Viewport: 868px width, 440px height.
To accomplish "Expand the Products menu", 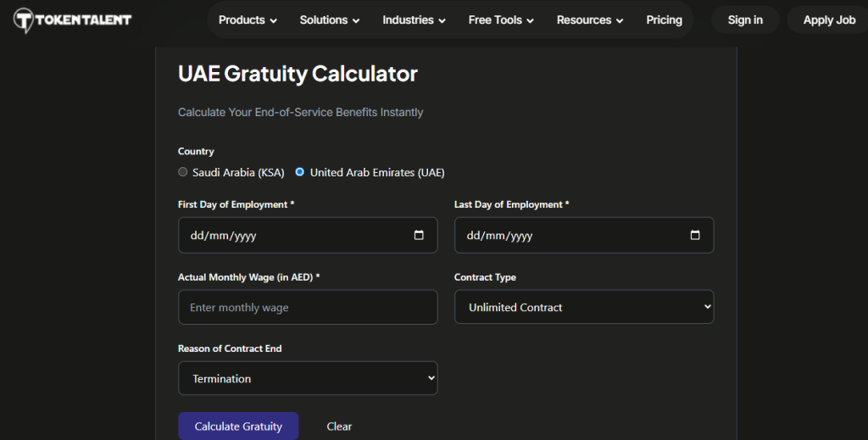I will [248, 19].
